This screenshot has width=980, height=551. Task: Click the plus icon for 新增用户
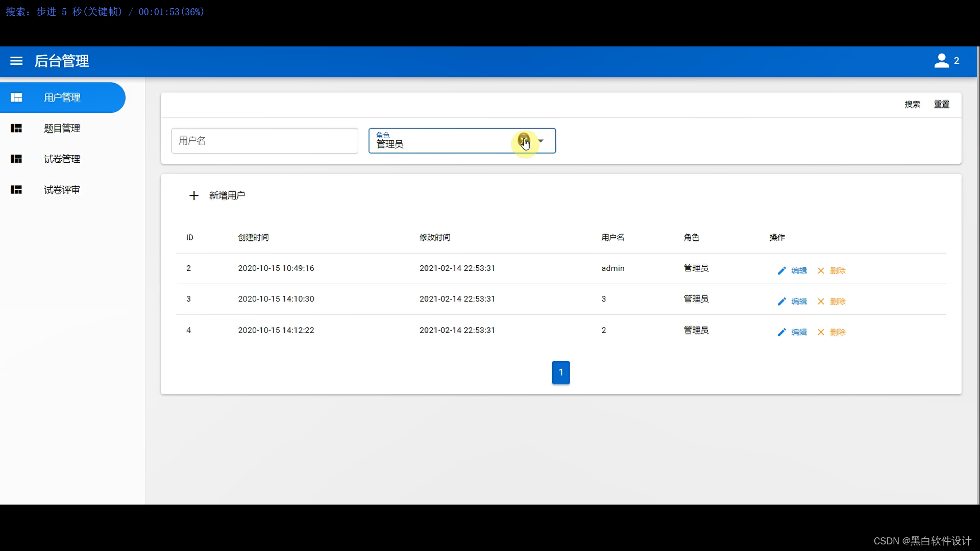click(x=194, y=196)
